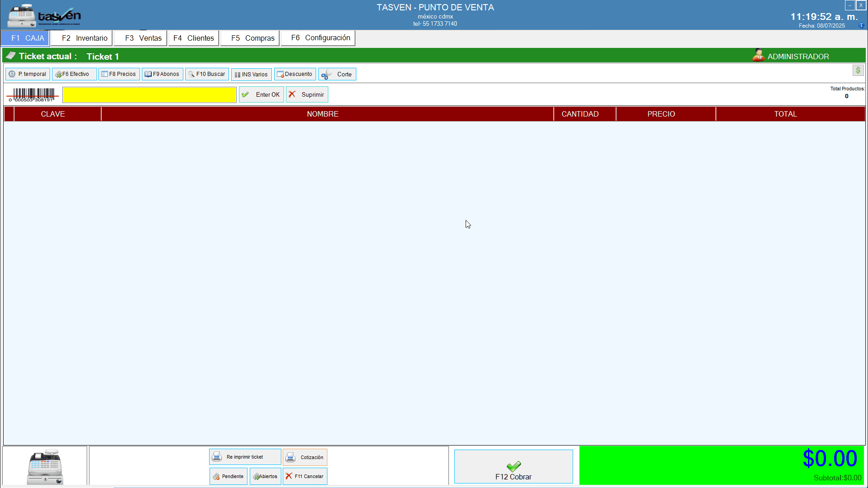Click the small blue info icon near date

(x=861, y=26)
